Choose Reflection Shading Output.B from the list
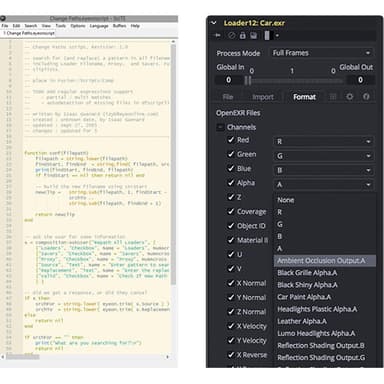This screenshot has height=384, width=384. (325, 346)
